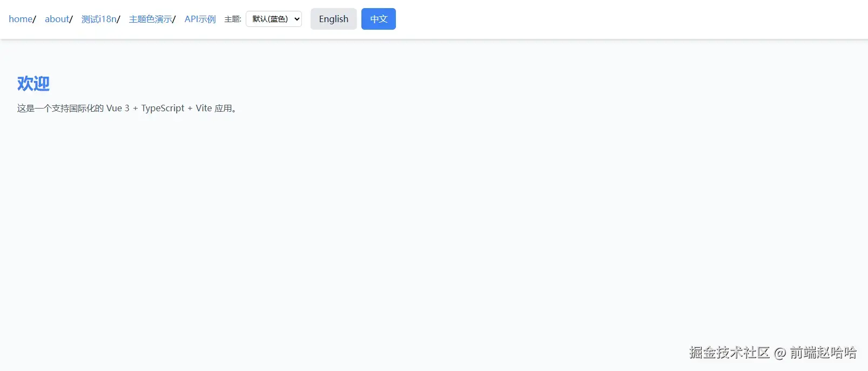The width and height of the screenshot is (868, 371).
Task: Click the 掘金技术社区 watermark text
Action: point(729,353)
